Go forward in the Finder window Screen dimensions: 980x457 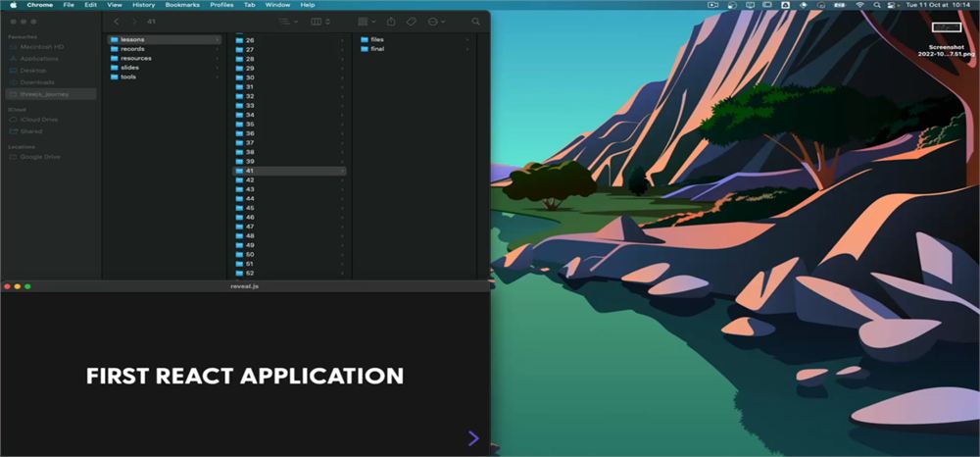coord(133,22)
